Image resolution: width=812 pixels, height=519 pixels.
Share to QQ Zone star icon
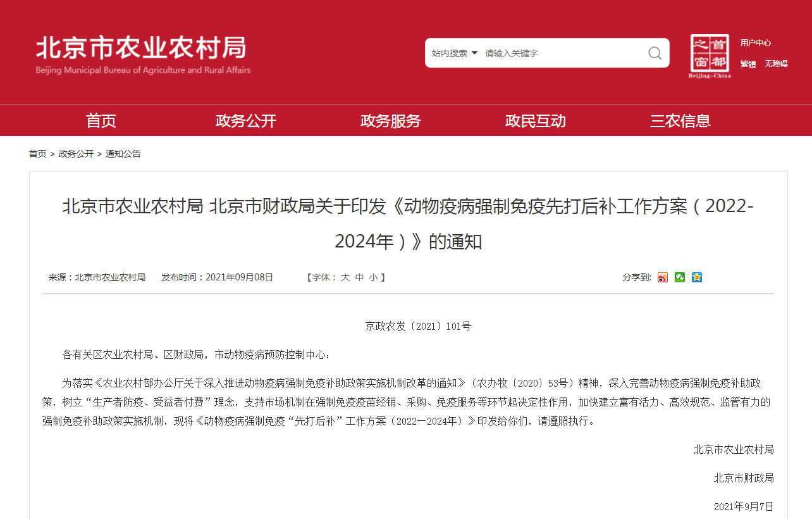coord(697,277)
